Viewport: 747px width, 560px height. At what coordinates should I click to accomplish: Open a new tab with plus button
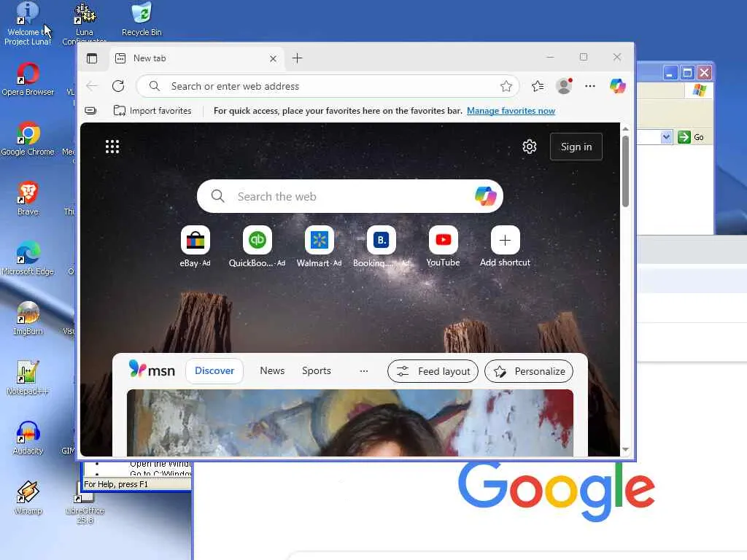click(298, 58)
